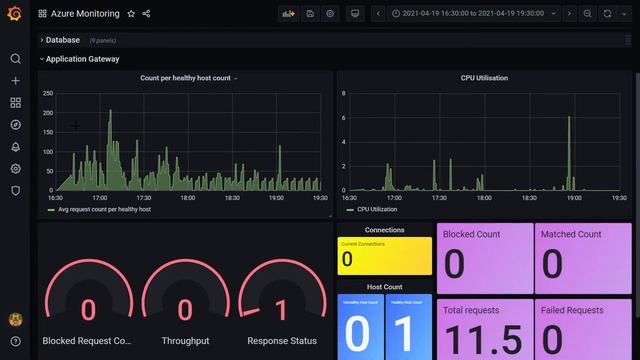Open the Configuration gear icon in sidebar
This screenshot has height=360, width=640.
[16, 169]
